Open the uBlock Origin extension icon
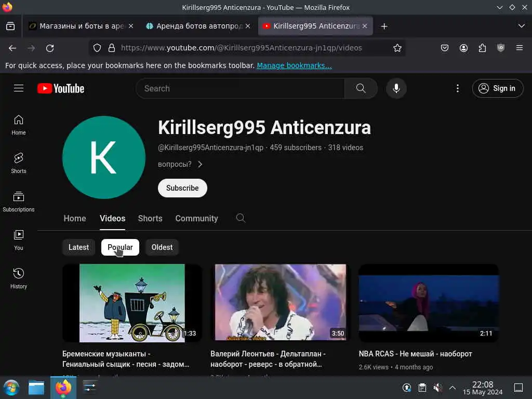The image size is (532, 399). [x=501, y=48]
